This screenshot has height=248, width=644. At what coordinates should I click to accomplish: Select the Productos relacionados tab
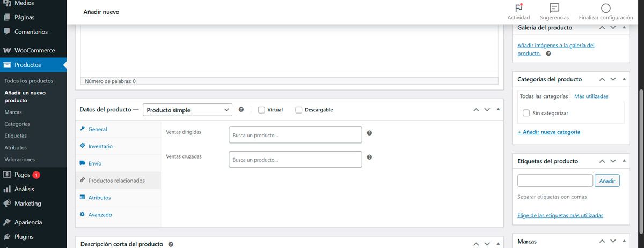point(118,181)
